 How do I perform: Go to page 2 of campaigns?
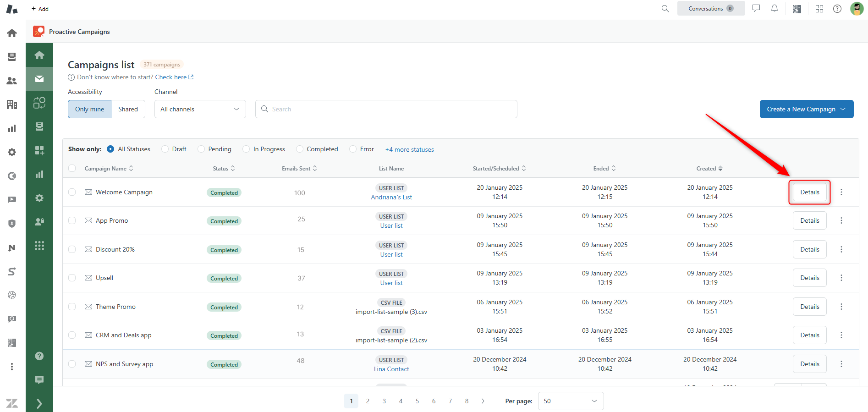coord(368,401)
